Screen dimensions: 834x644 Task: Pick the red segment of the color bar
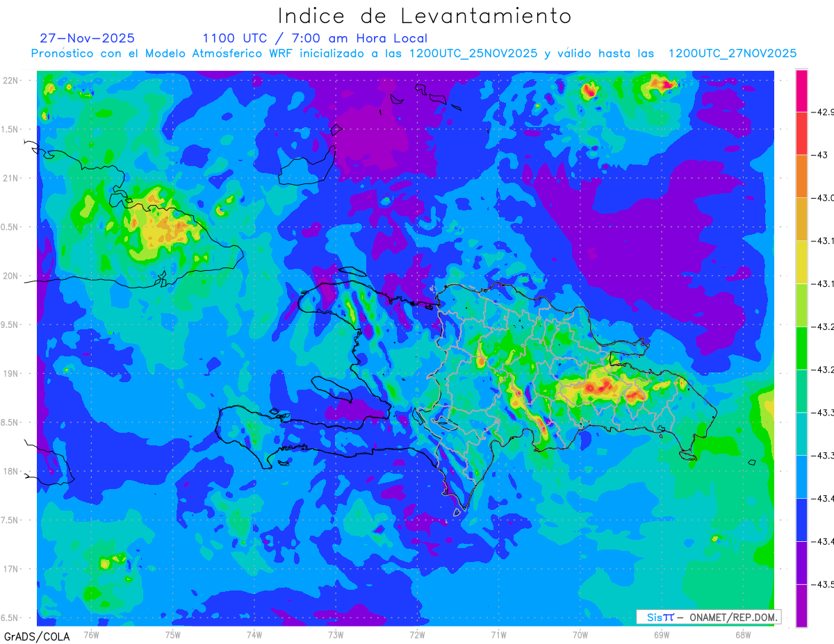coord(801,133)
